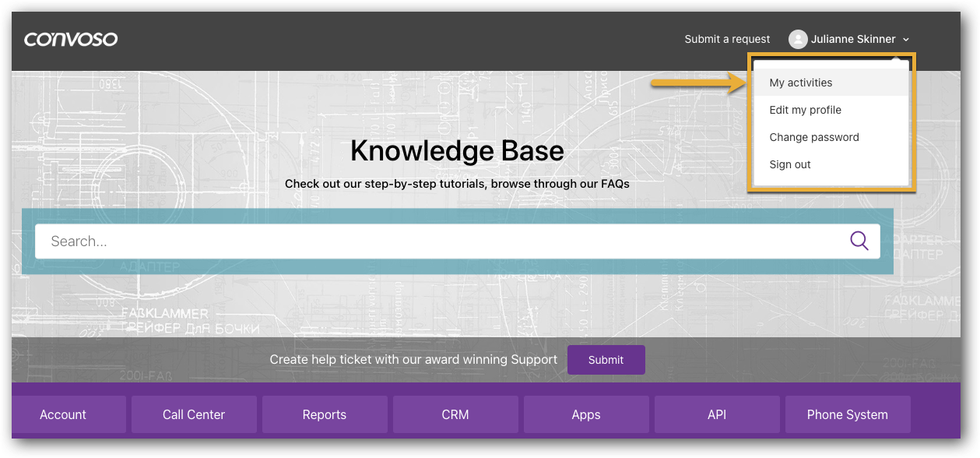The width and height of the screenshot is (980, 458).
Task: Go to the Reports category
Action: (x=325, y=414)
